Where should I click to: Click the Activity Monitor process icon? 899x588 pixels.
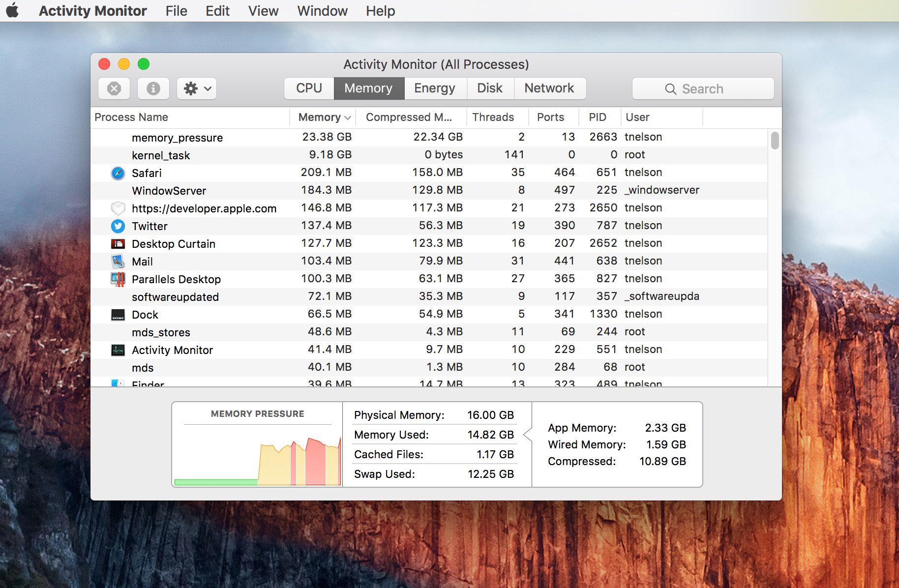(x=118, y=350)
